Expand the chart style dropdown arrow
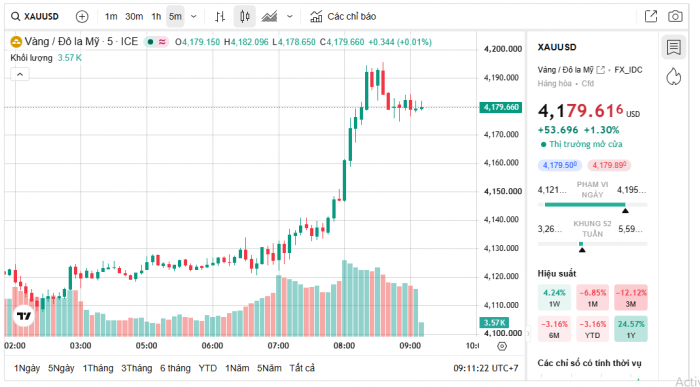Viewport: 700px width, 387px height. 290,17
